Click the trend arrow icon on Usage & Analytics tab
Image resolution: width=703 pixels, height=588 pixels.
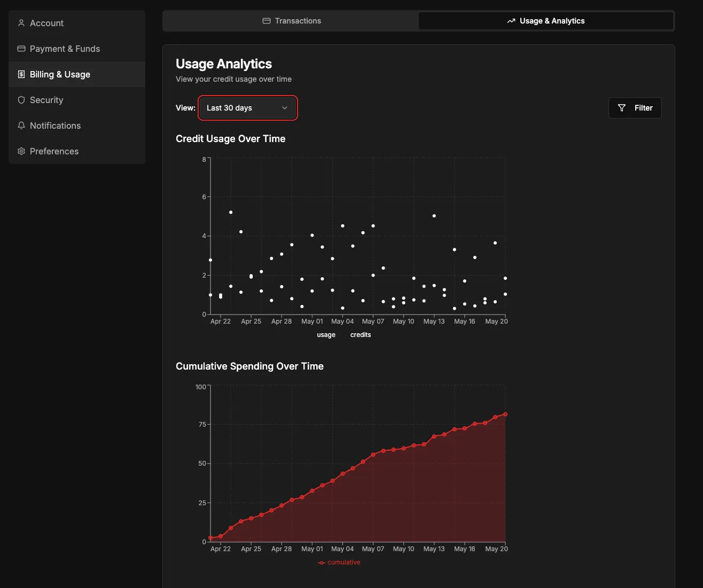pyautogui.click(x=511, y=21)
